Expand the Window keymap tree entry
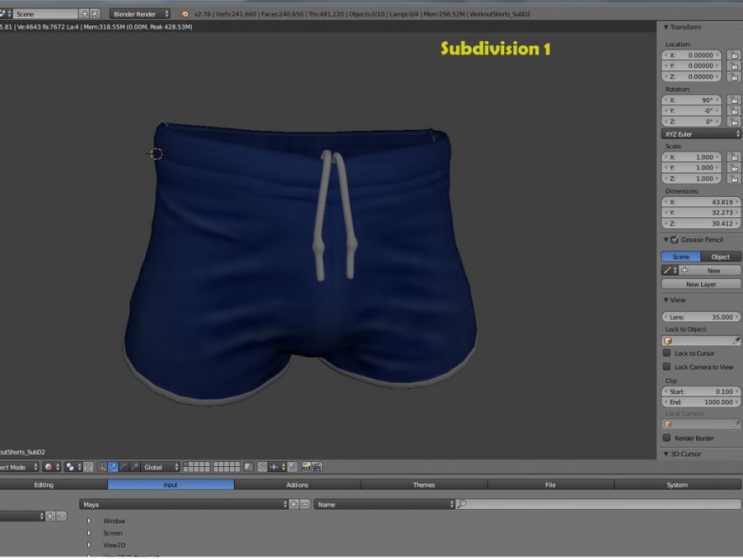This screenshot has width=743, height=560. click(x=89, y=521)
